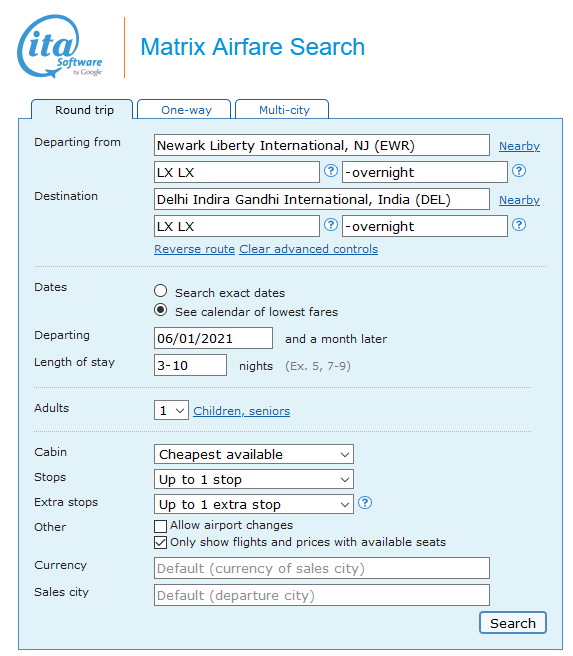Open help icon next to Extra stops
573x656 pixels.
click(x=365, y=502)
